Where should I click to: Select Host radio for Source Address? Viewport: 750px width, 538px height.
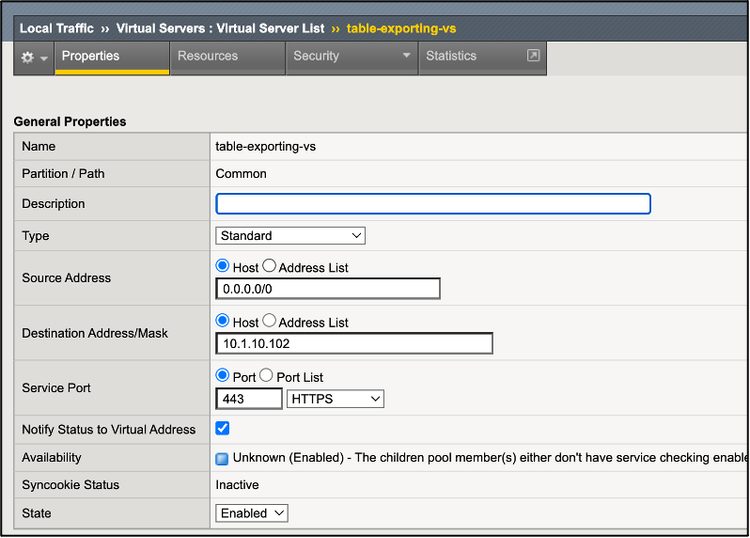click(223, 267)
